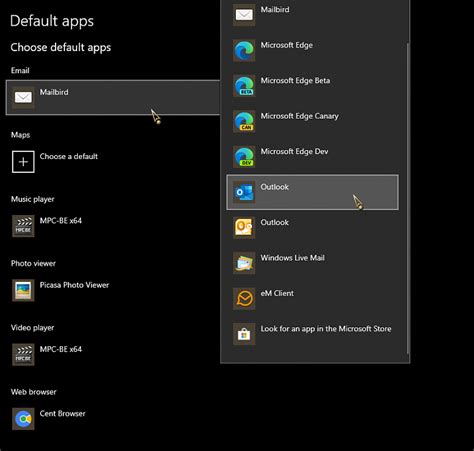
Task: Click the eM Client icon
Action: 244,299
